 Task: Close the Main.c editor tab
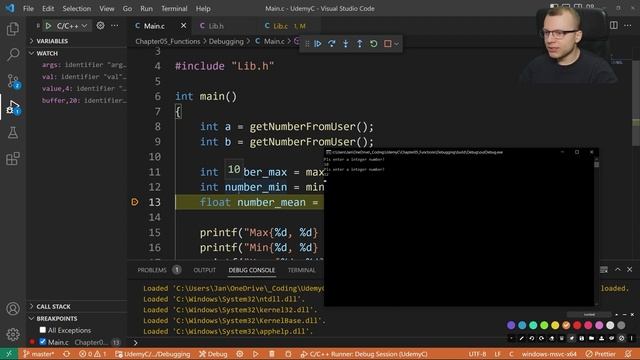point(183,26)
